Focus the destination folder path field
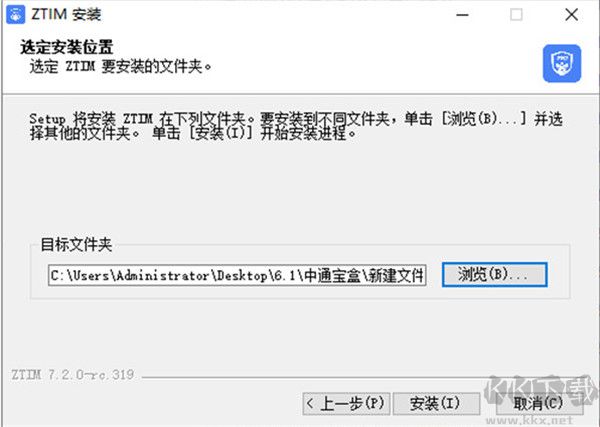 (237, 275)
